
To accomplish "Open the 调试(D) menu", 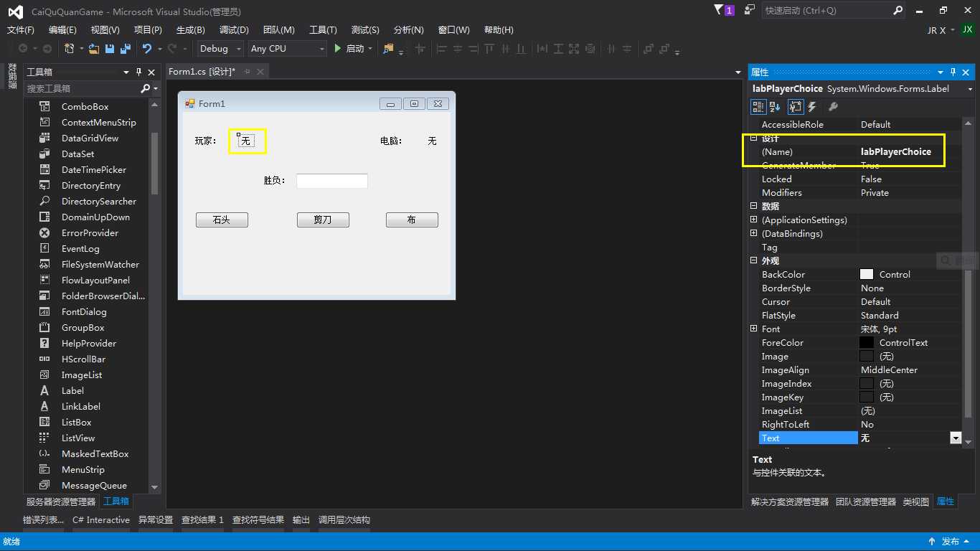I will coord(234,29).
